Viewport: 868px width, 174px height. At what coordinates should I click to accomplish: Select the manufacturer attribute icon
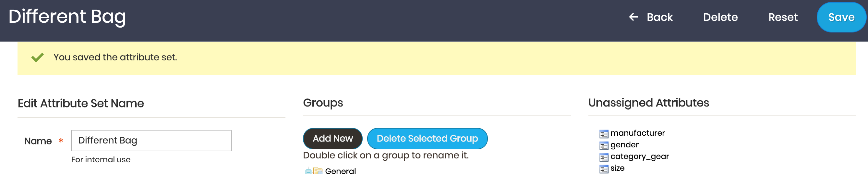(604, 134)
